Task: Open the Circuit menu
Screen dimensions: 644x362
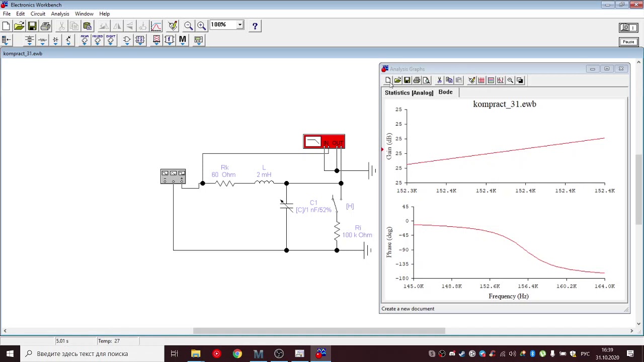Action: (x=38, y=14)
